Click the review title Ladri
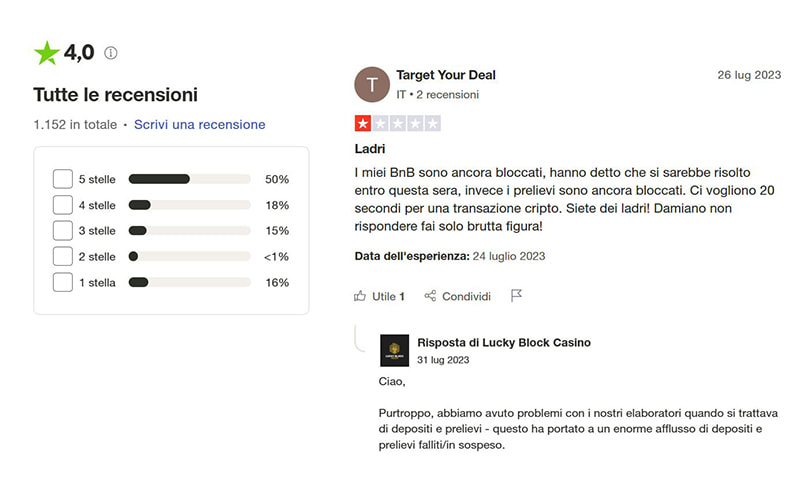Screen dimensions: 790x499 click(370, 149)
